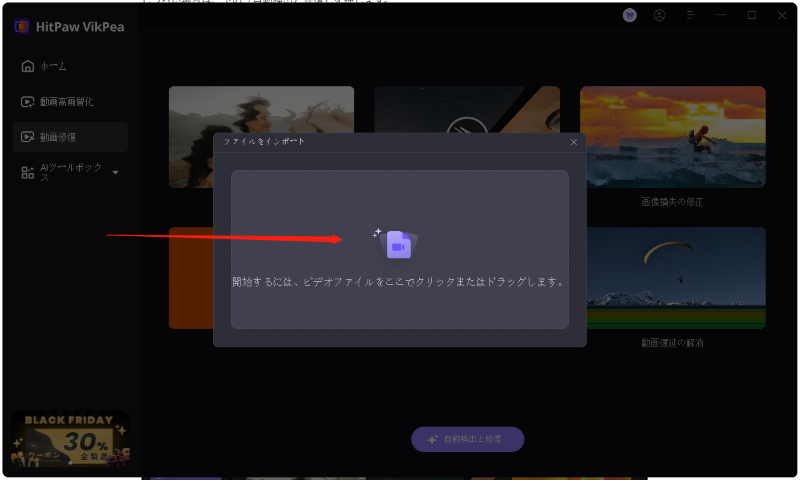Close the ファイルをインポート dialog
This screenshot has height=480, width=800.
coord(574,142)
